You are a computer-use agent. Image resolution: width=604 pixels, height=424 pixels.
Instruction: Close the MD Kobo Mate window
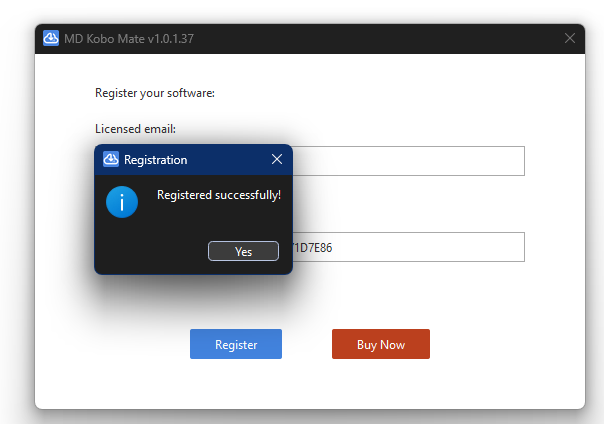(570, 38)
